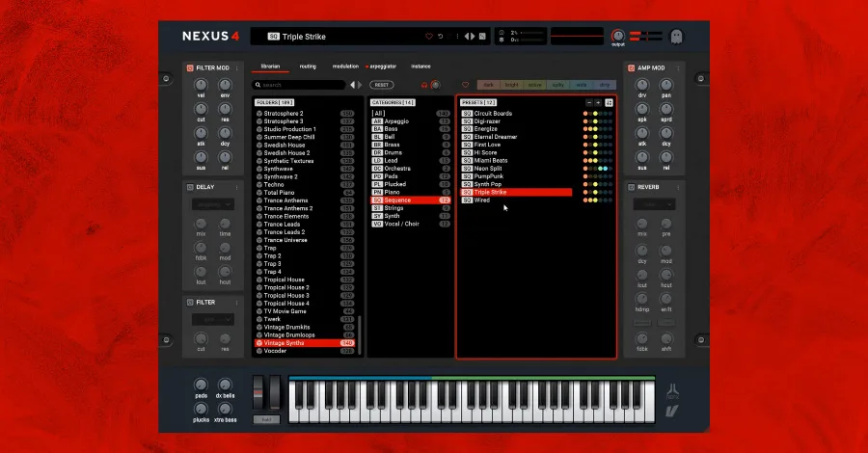
Task: Toggle the wide tag filter
Action: tap(582, 85)
